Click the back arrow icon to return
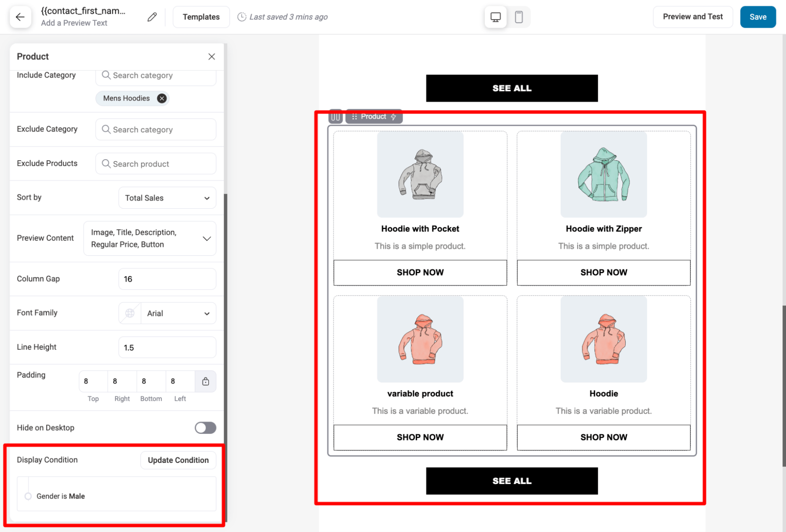The image size is (786, 532). pyautogui.click(x=20, y=16)
